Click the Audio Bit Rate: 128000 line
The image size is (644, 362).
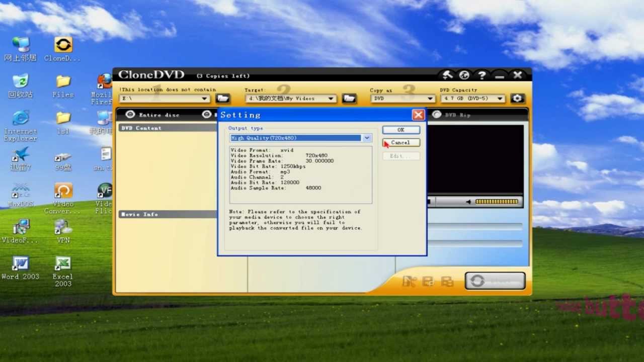click(x=265, y=183)
